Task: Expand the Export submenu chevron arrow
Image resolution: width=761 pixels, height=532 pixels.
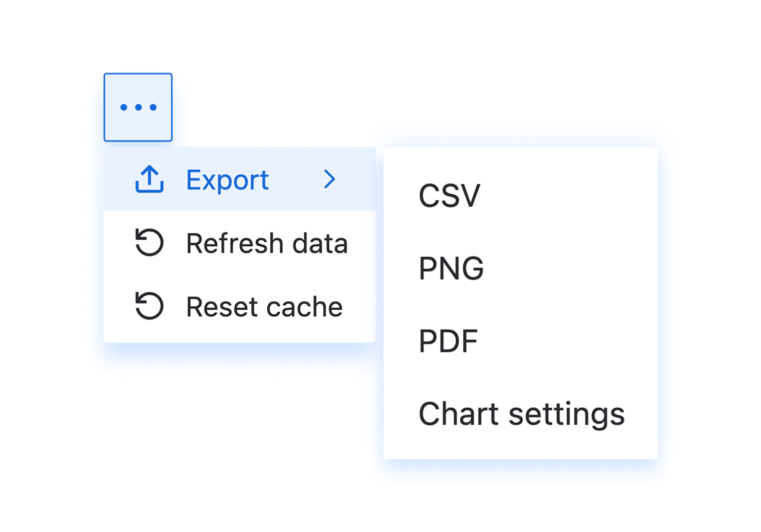Action: (x=330, y=179)
